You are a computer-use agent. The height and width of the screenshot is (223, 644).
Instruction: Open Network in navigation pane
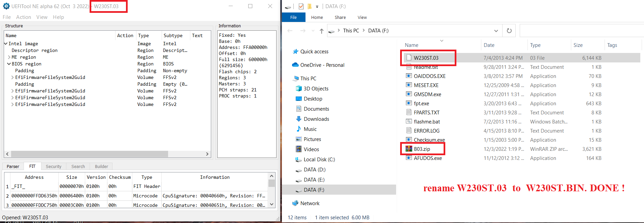(310, 203)
